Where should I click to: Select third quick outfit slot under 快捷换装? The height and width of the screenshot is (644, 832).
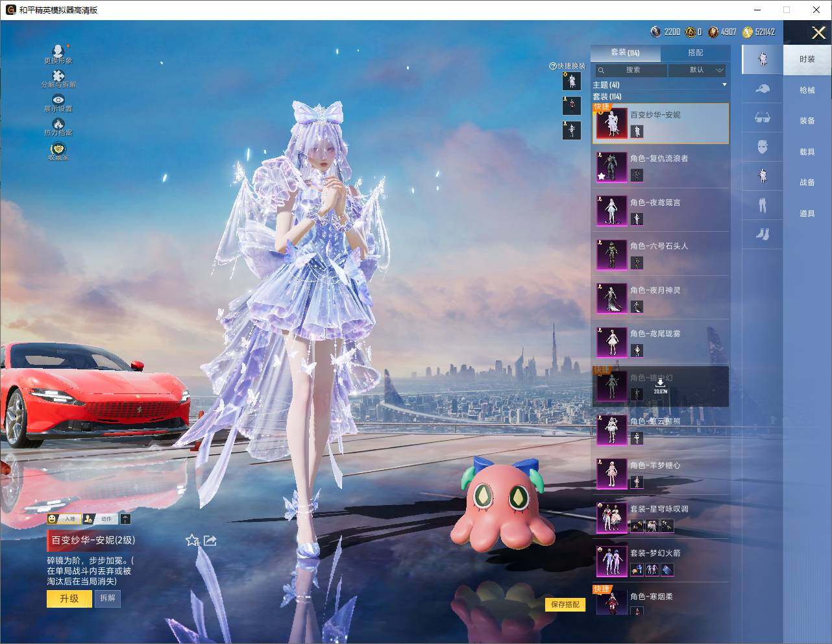pyautogui.click(x=572, y=130)
